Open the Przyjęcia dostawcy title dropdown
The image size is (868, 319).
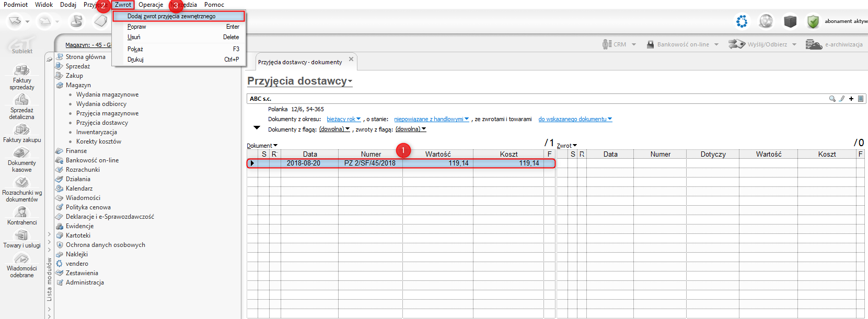pos(300,81)
